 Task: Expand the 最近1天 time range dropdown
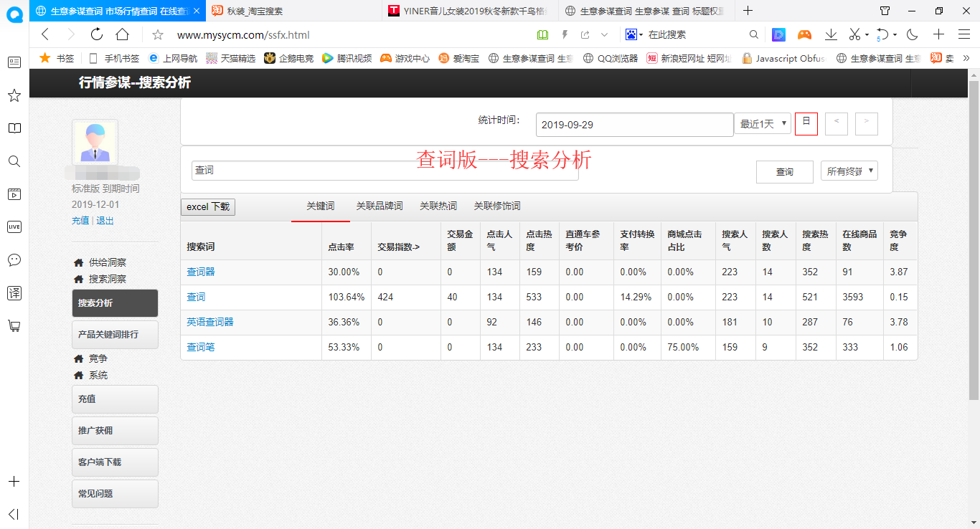(762, 124)
